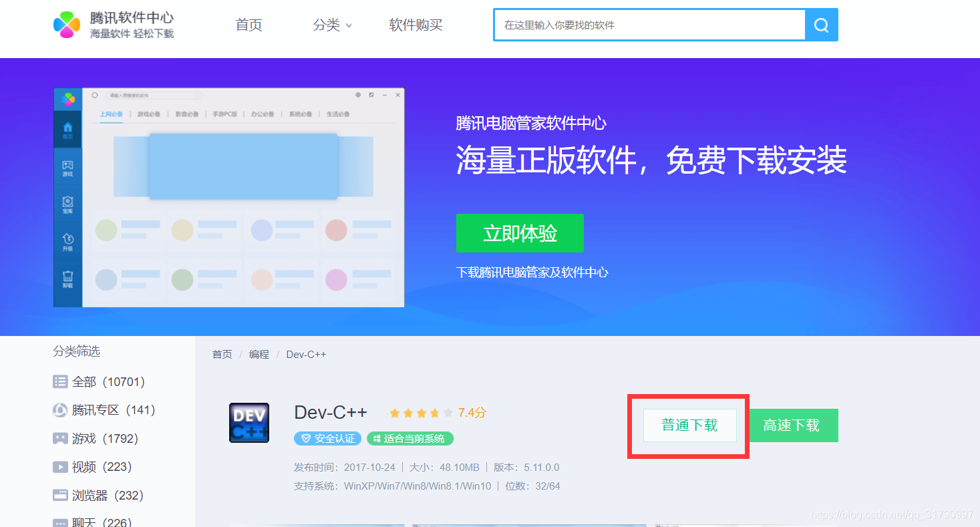Viewport: 980px width, 527px height.
Task: Select 腾讯专区 (141) category
Action: pyautogui.click(x=104, y=410)
